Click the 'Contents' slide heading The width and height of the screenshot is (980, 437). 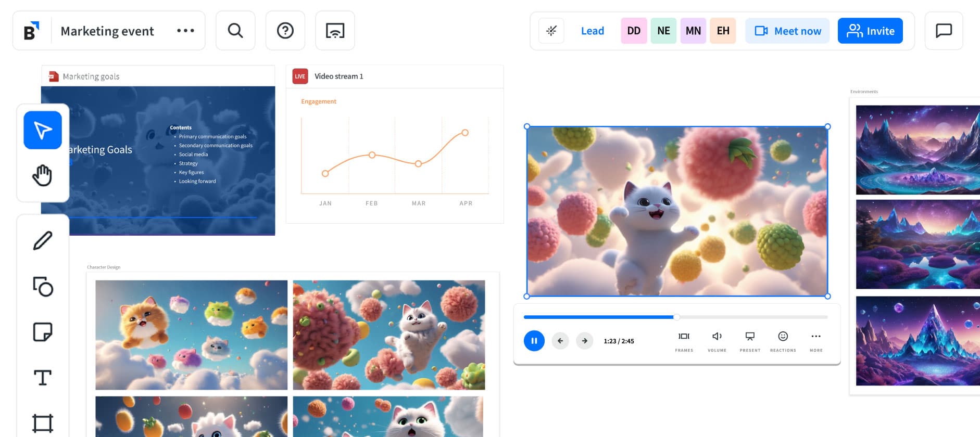[x=181, y=127]
